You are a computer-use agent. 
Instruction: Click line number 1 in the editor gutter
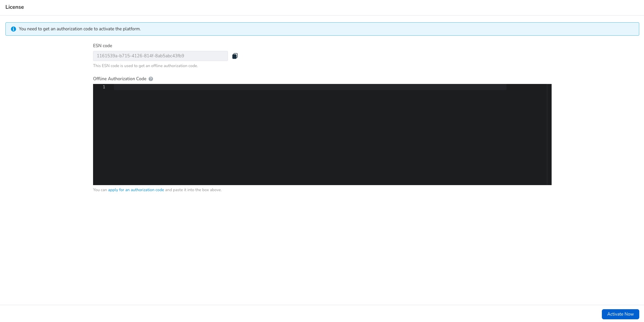click(x=104, y=87)
